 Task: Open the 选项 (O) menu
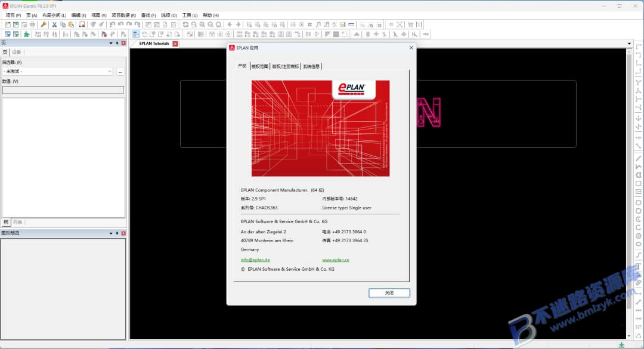[x=169, y=15]
